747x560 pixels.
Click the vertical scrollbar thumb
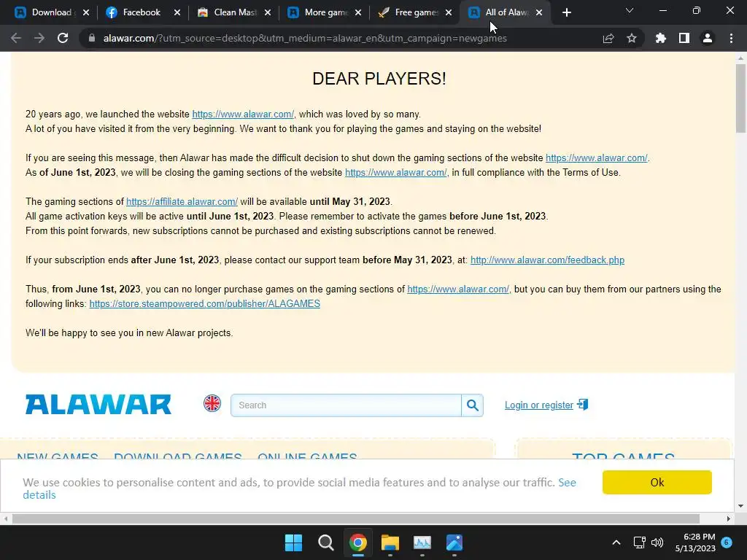point(740,98)
